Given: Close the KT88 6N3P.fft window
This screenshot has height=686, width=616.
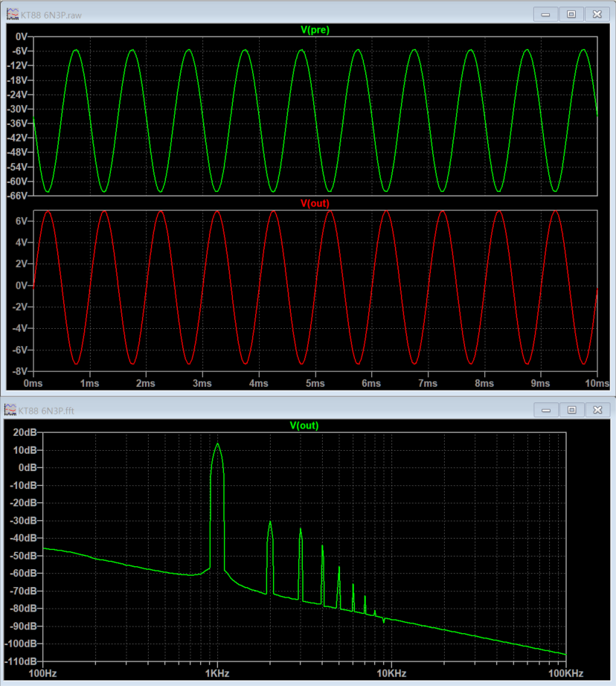Looking at the screenshot, I should [596, 409].
